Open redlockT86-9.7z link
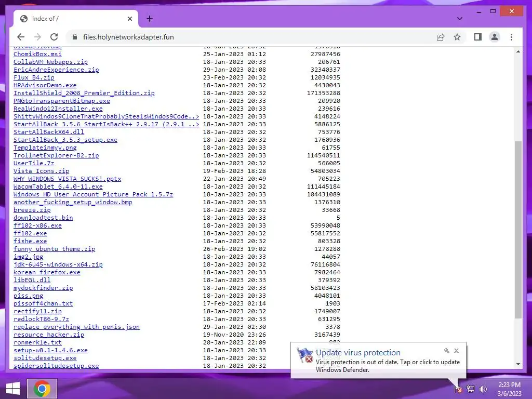This screenshot has height=399, width=532. point(41,320)
